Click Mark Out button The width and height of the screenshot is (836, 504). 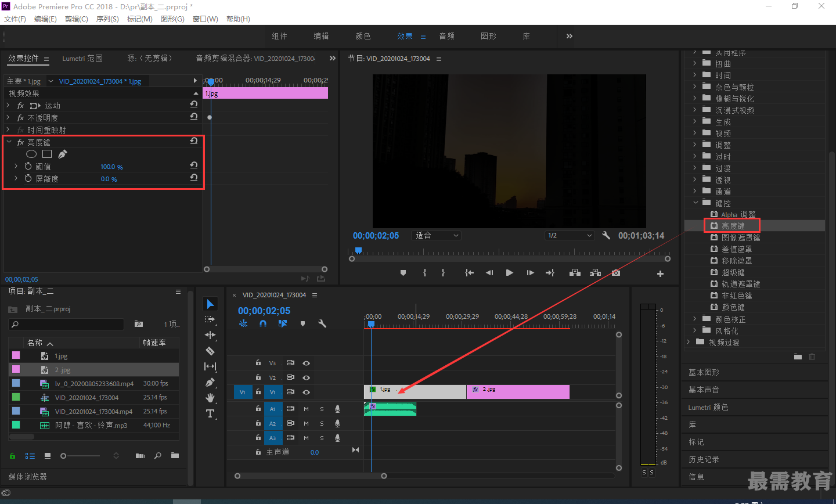443,273
